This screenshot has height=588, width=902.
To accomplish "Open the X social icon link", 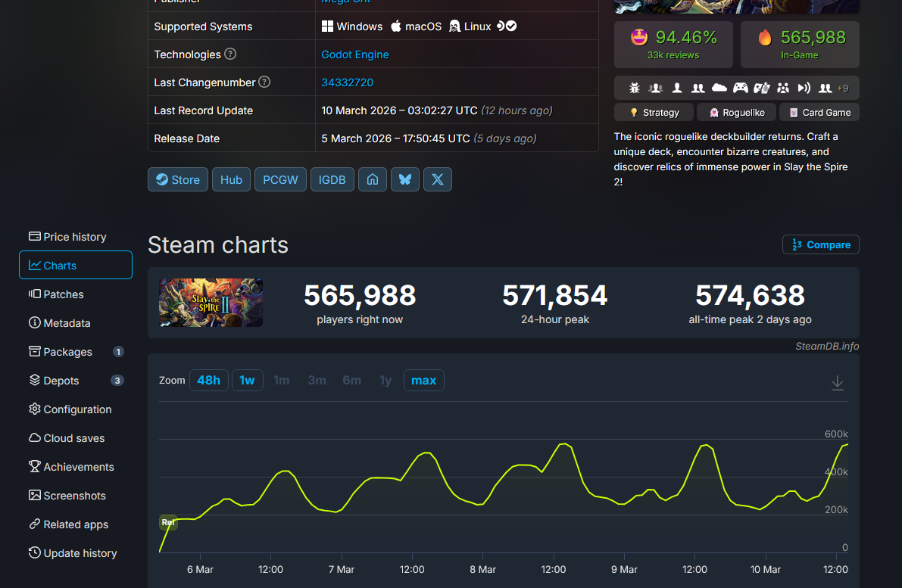I will pos(438,179).
